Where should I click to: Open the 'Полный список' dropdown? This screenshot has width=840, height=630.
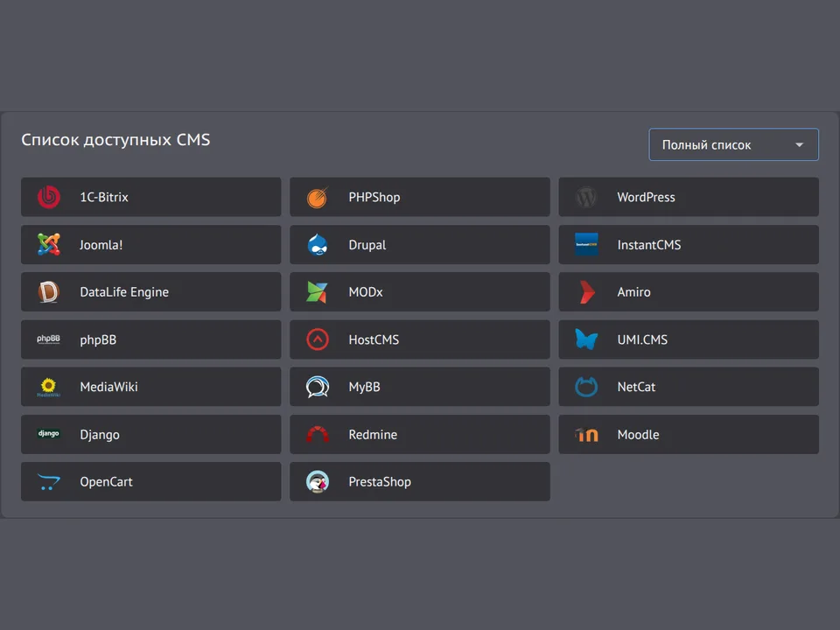[733, 144]
